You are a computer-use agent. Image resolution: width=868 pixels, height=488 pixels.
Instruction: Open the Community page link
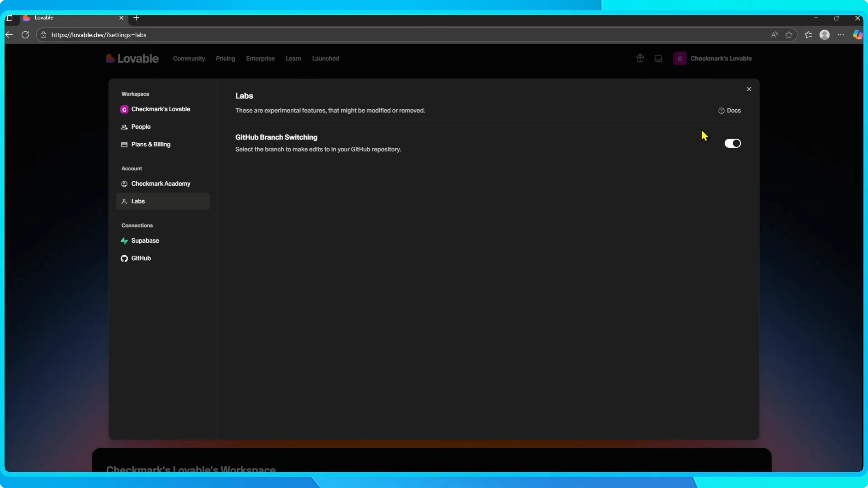point(189,58)
